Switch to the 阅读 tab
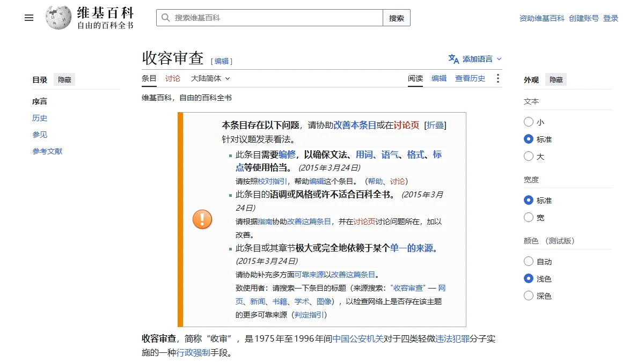The height and width of the screenshot is (362, 644). [x=415, y=78]
